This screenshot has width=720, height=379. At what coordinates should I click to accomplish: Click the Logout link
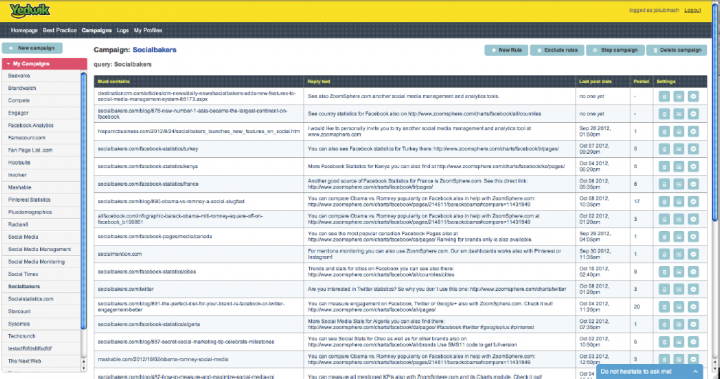692,10
